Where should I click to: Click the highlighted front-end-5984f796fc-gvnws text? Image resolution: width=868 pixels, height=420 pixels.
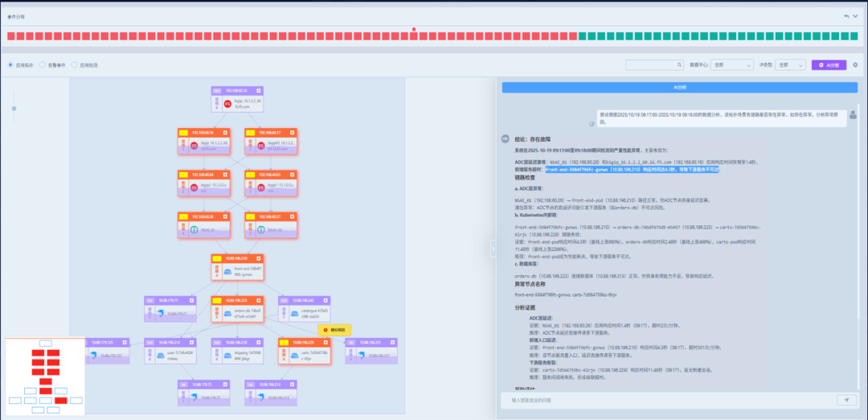633,170
